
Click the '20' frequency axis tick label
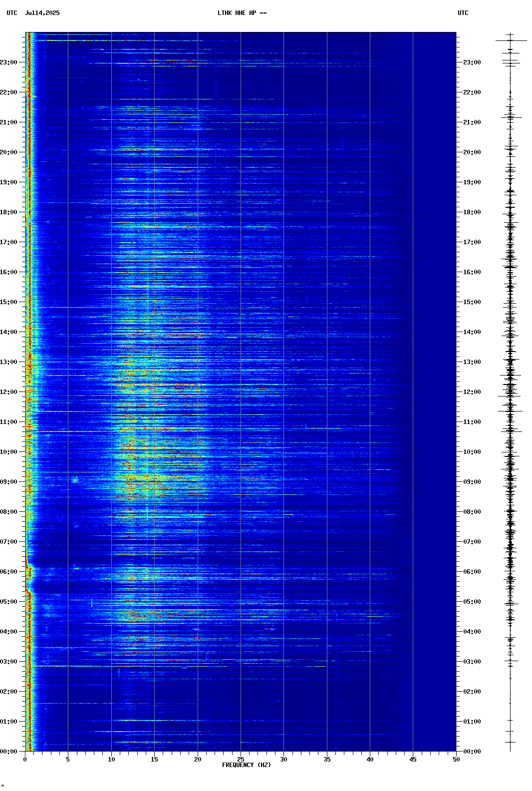[x=198, y=760]
